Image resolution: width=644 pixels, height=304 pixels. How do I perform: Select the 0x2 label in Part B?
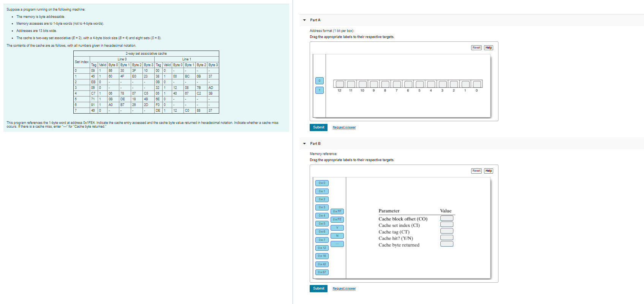tap(322, 199)
